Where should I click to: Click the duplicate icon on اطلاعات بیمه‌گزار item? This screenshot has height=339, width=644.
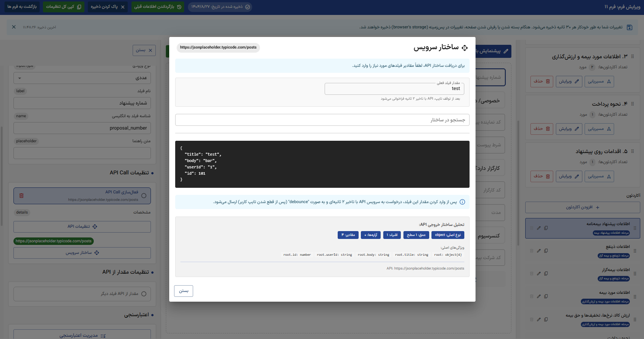click(546, 273)
